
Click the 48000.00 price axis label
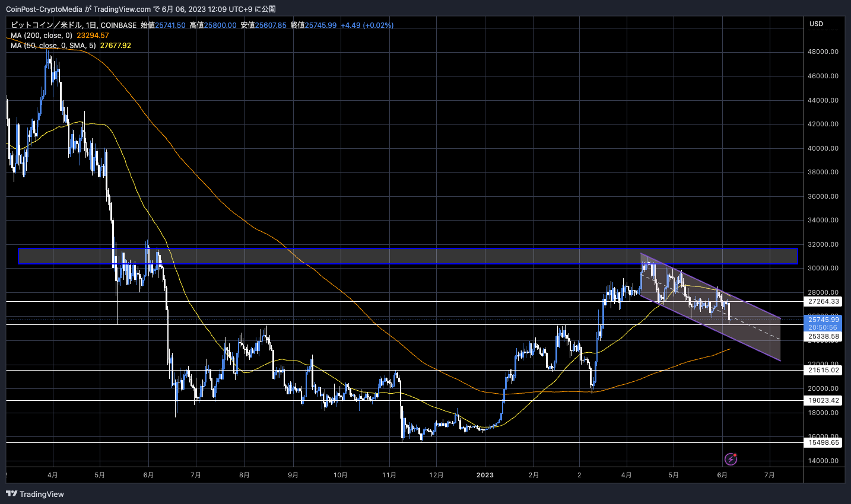click(823, 52)
